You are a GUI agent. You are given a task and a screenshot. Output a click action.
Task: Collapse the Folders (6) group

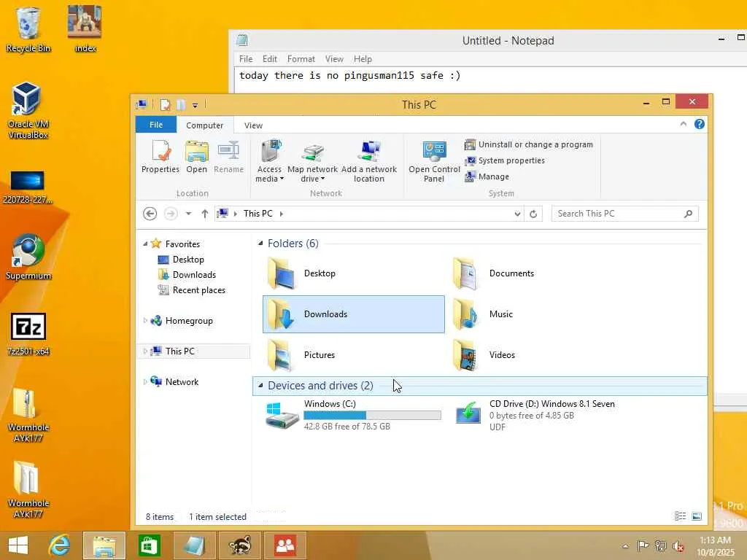click(260, 244)
